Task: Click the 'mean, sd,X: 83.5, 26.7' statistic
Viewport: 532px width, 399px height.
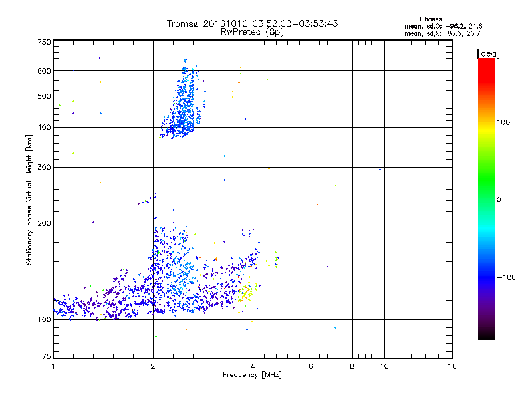Action: [x=442, y=33]
